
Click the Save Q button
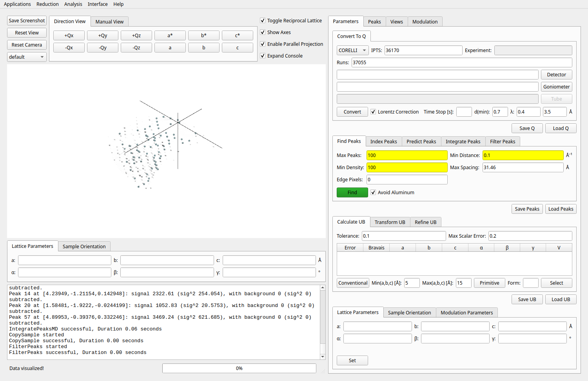tap(527, 128)
